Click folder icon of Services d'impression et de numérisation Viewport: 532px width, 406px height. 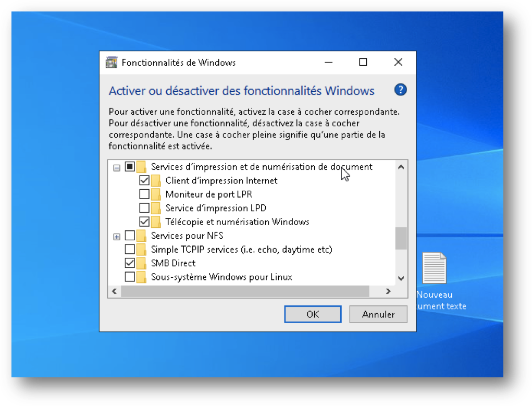141,167
